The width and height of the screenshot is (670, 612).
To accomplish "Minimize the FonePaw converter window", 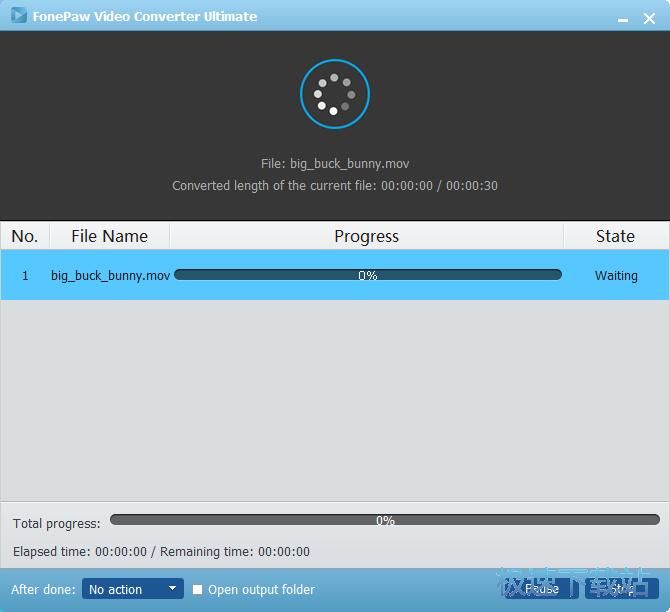I will 623,19.
